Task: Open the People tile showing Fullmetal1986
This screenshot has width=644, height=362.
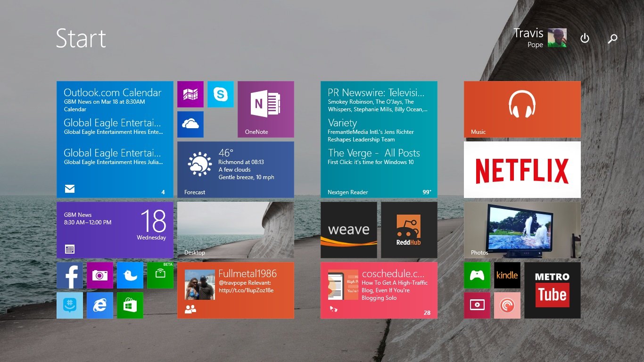Action: click(x=236, y=290)
